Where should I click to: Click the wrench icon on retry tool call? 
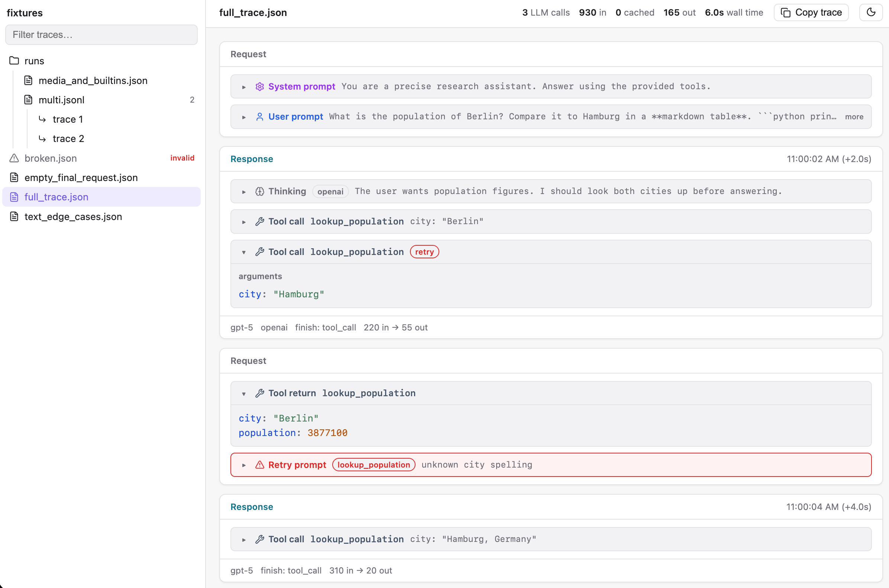point(259,252)
